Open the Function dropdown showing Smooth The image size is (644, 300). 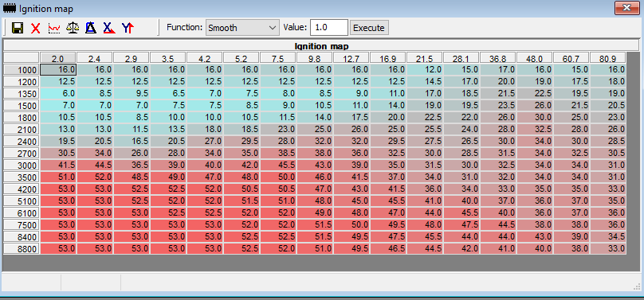242,28
